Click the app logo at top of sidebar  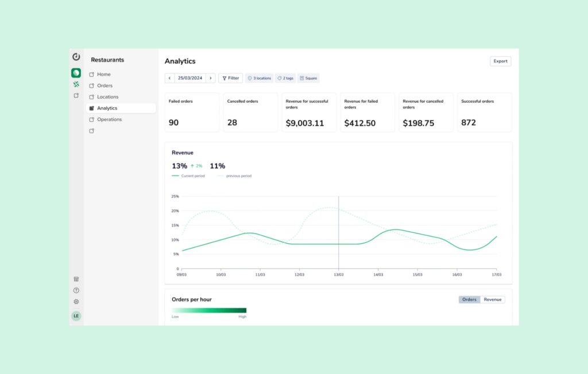pyautogui.click(x=76, y=57)
